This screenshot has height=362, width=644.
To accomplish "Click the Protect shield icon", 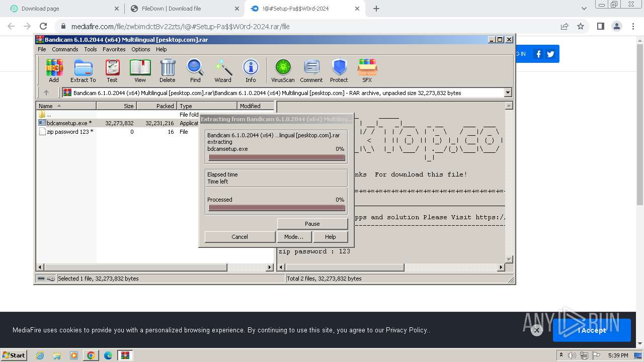I will tap(339, 70).
